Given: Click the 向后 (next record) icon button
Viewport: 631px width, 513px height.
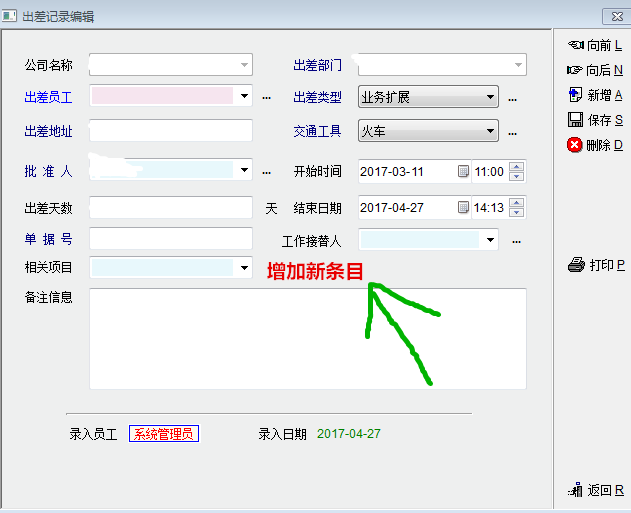Looking at the screenshot, I should coord(575,70).
